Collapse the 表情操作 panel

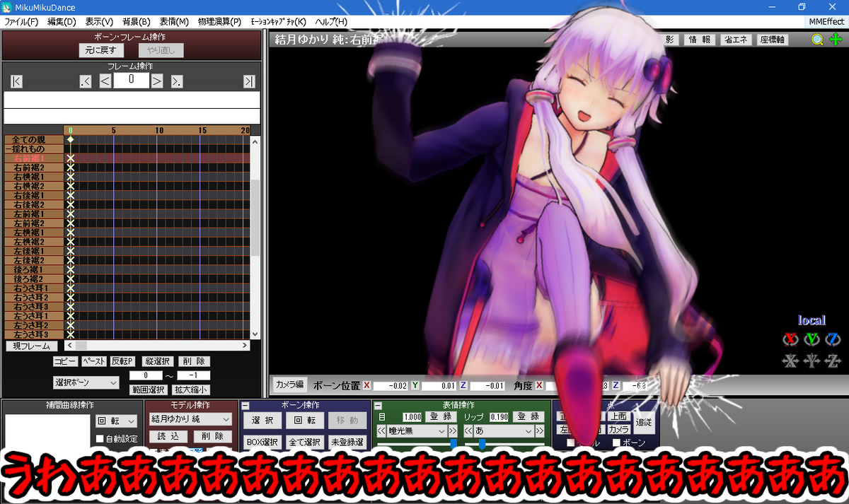tap(378, 406)
